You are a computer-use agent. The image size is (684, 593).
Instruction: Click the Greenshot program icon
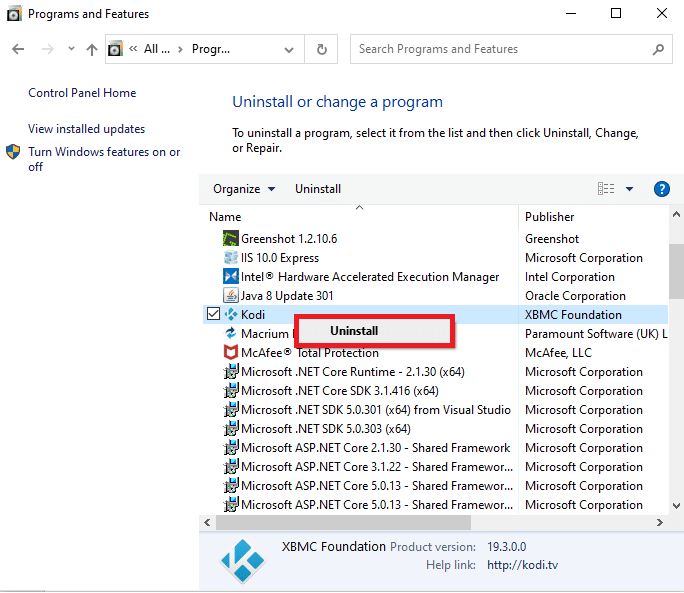coord(231,239)
